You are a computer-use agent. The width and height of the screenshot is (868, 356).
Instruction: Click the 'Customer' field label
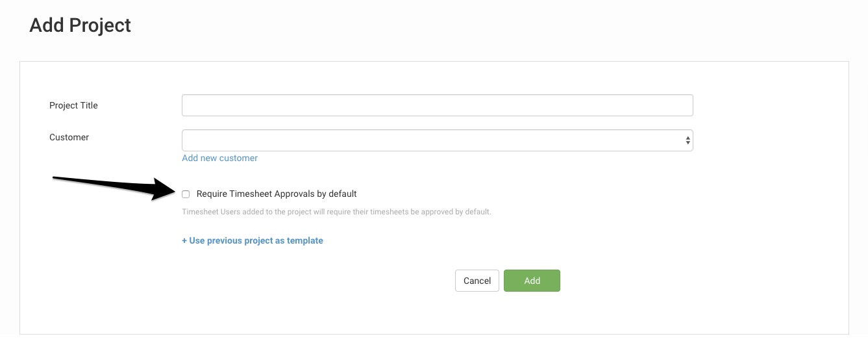(x=69, y=137)
